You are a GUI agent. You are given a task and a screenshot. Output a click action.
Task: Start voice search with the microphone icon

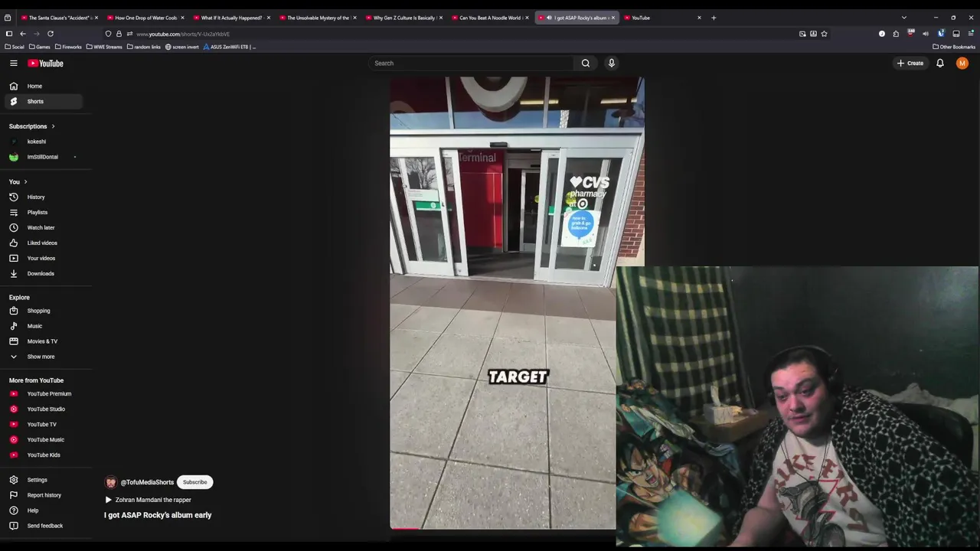[x=611, y=63]
